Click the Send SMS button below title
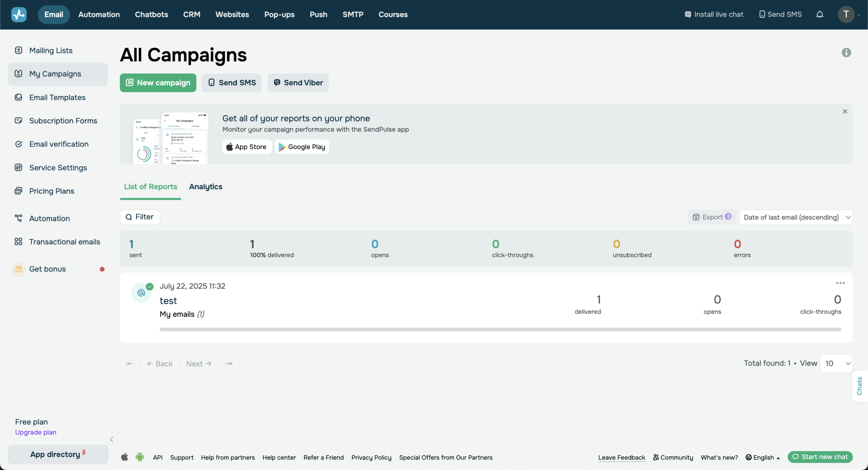868x470 pixels. click(232, 83)
